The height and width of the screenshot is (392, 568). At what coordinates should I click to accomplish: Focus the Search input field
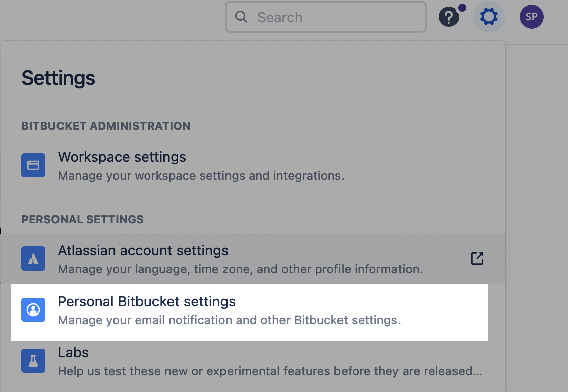coord(333,17)
